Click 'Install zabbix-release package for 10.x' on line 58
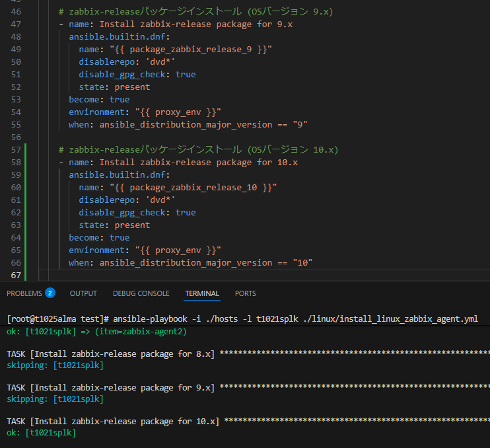Viewport: 490px width, 448px height. 198,163
